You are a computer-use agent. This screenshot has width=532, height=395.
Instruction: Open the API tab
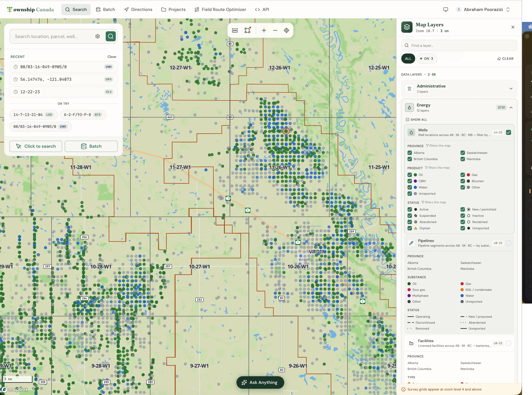(x=262, y=10)
